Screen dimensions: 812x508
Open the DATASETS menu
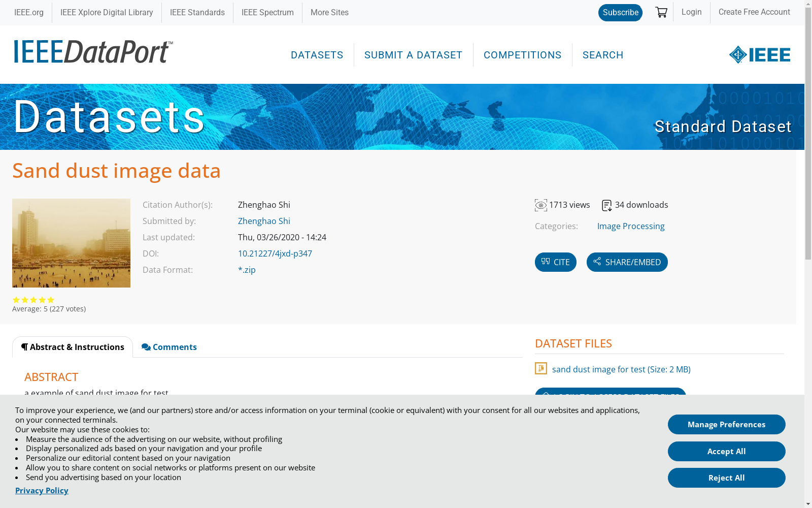click(317, 55)
